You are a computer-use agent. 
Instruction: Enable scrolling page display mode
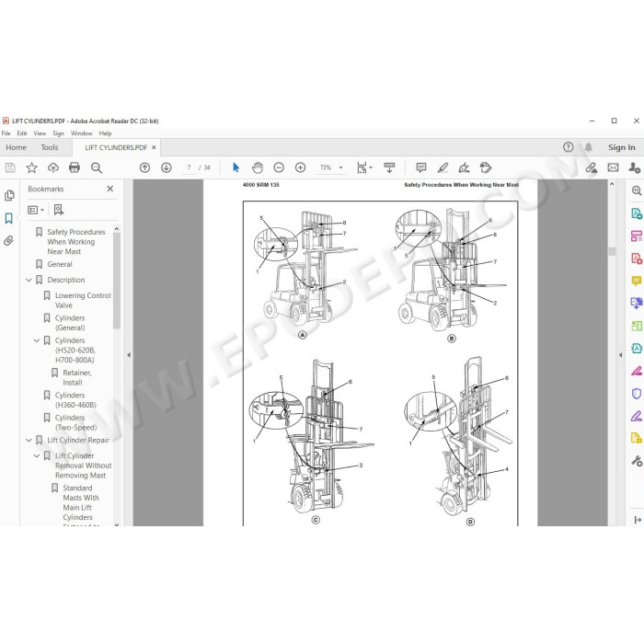(389, 167)
